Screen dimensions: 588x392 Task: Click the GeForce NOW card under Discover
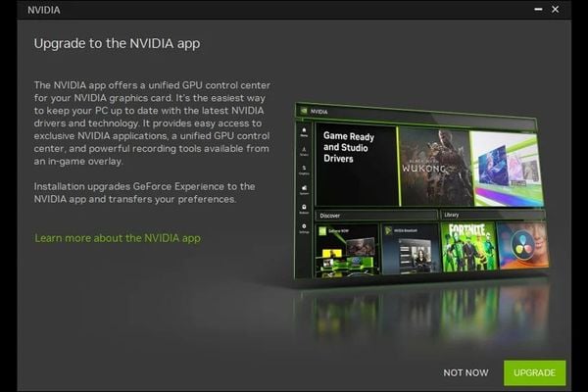click(347, 251)
